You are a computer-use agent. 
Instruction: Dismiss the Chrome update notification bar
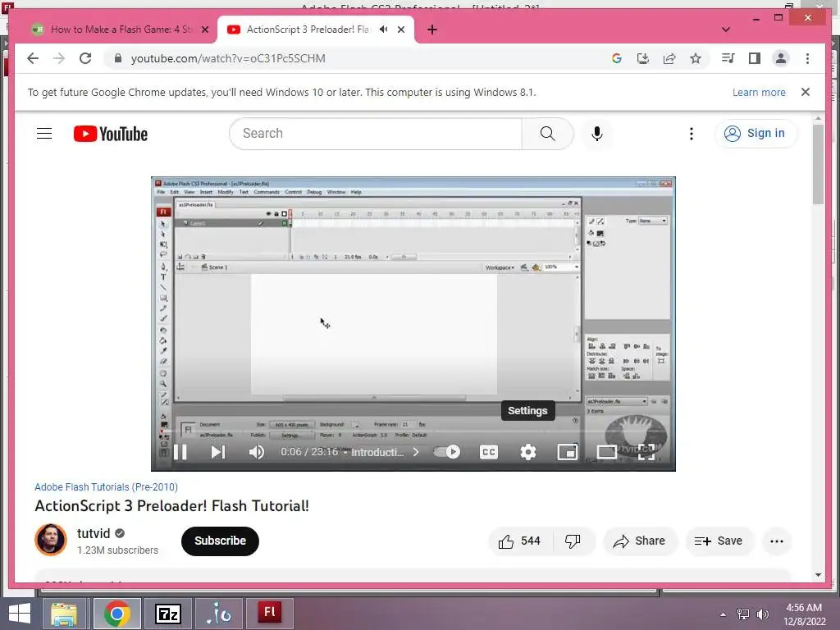(x=806, y=92)
